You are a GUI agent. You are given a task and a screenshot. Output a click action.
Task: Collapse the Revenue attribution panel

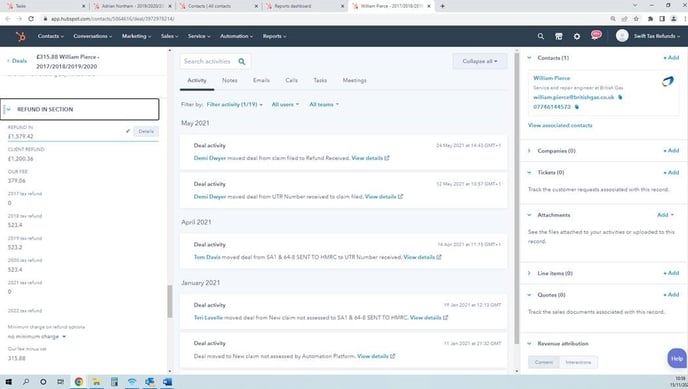click(x=529, y=344)
